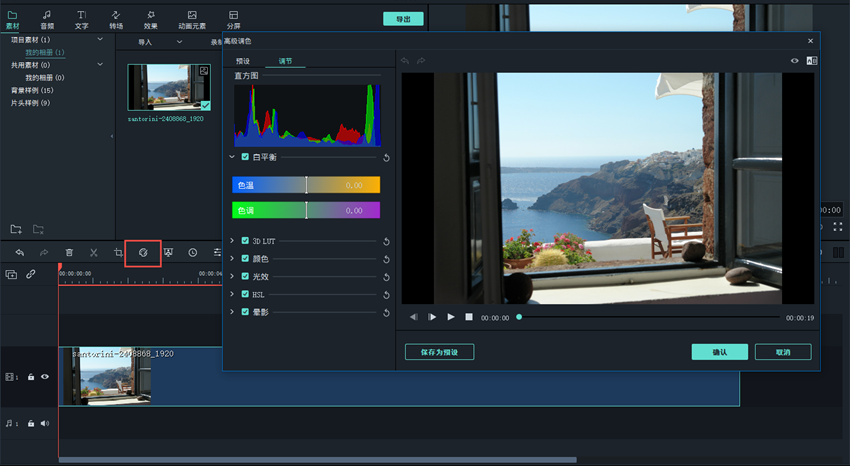Viewport: 850px width, 466px height.
Task: Play the preview in color dialog
Action: click(x=451, y=317)
